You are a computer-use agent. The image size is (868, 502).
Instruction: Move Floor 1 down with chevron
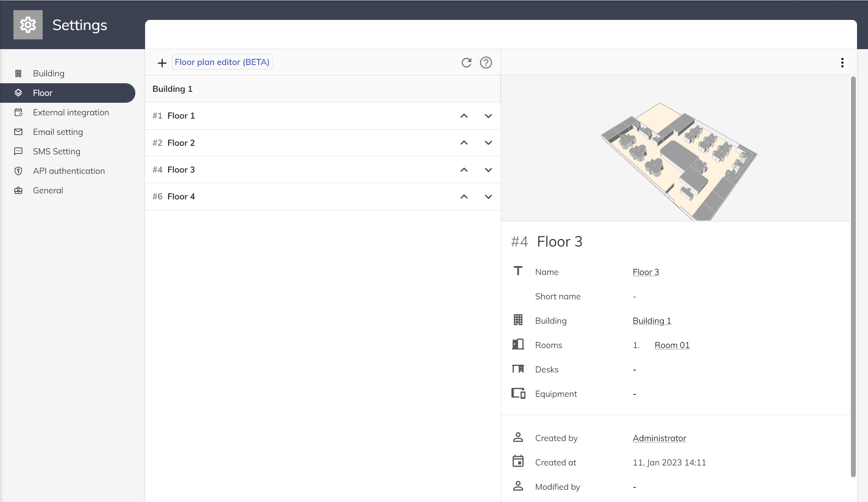[x=488, y=116]
